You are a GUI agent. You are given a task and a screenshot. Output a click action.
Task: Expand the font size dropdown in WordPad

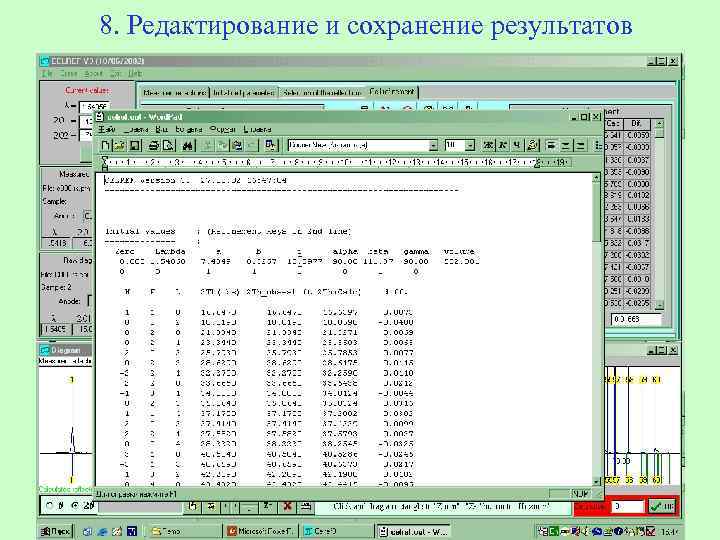(x=470, y=146)
